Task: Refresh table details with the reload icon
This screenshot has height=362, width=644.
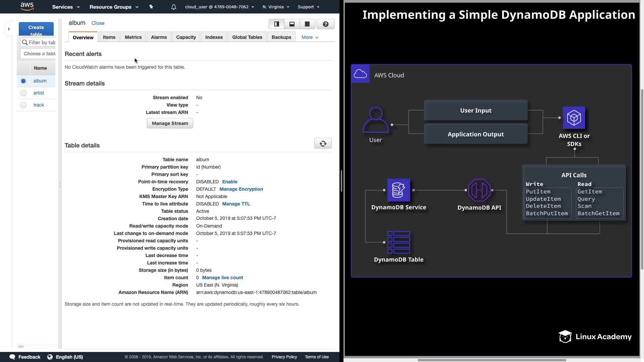Action: click(x=323, y=143)
